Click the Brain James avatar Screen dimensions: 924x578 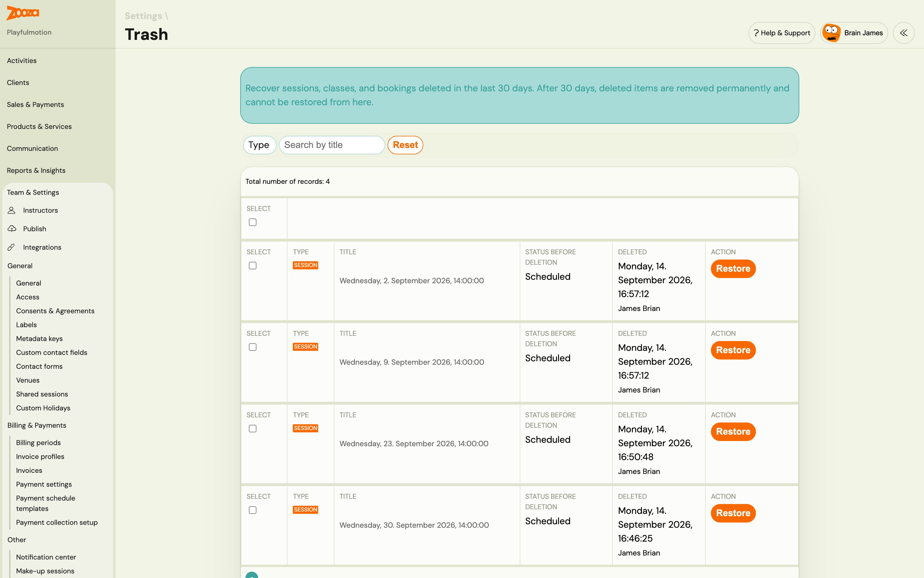[x=831, y=33]
